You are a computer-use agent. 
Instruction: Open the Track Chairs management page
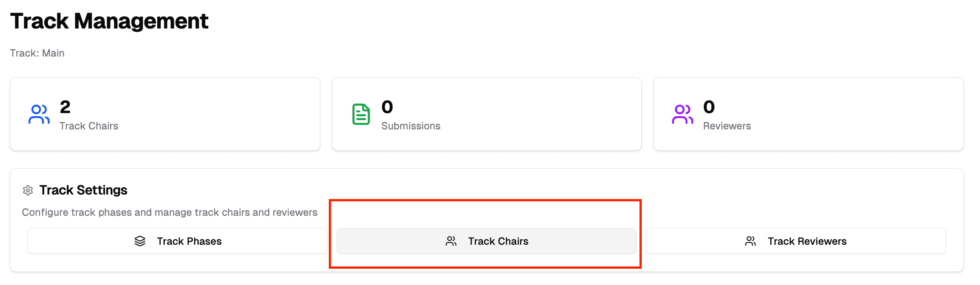(x=486, y=241)
